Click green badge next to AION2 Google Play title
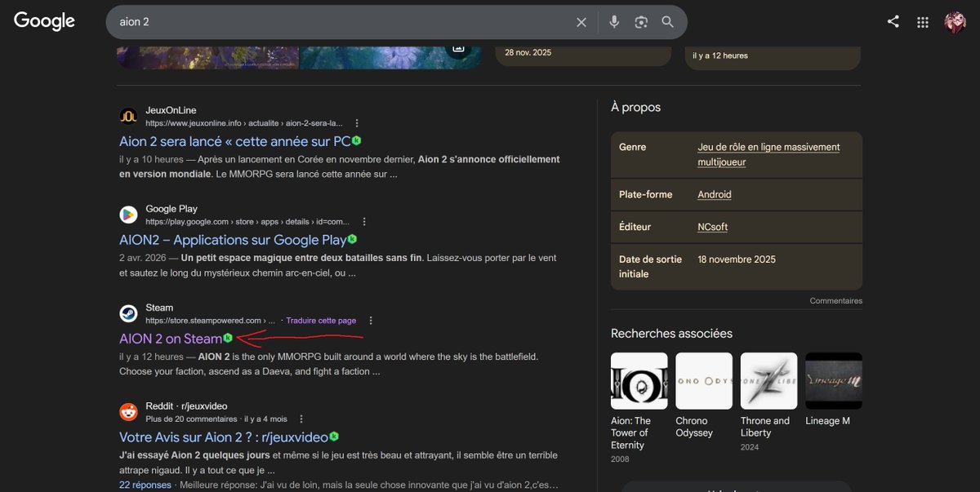This screenshot has height=492, width=980. (352, 239)
